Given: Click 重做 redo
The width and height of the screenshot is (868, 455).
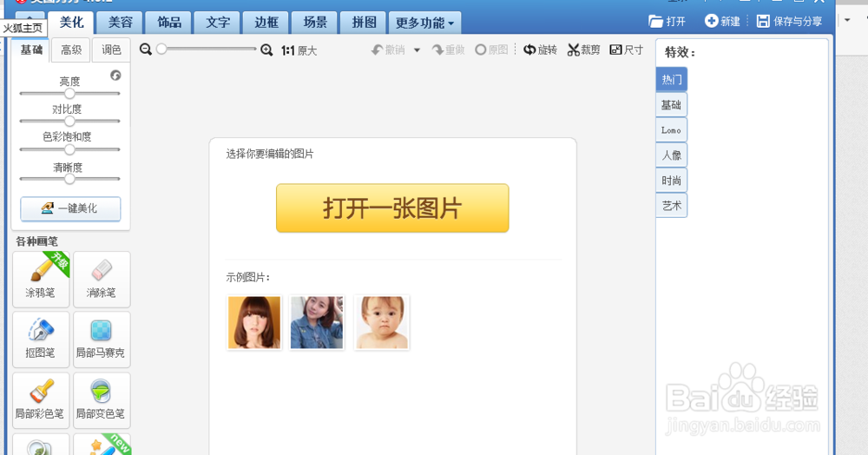Looking at the screenshot, I should 449,50.
